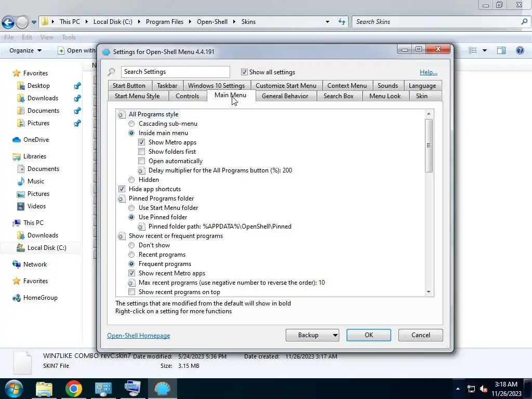This screenshot has height=399, width=532.
Task: Click the network tray icon
Action: [x=471, y=389]
